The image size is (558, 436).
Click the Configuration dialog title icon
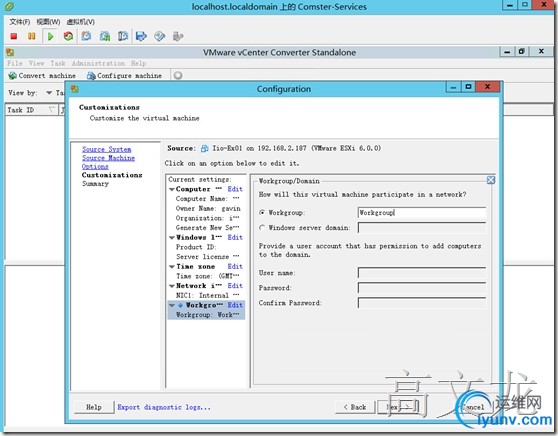(x=75, y=89)
